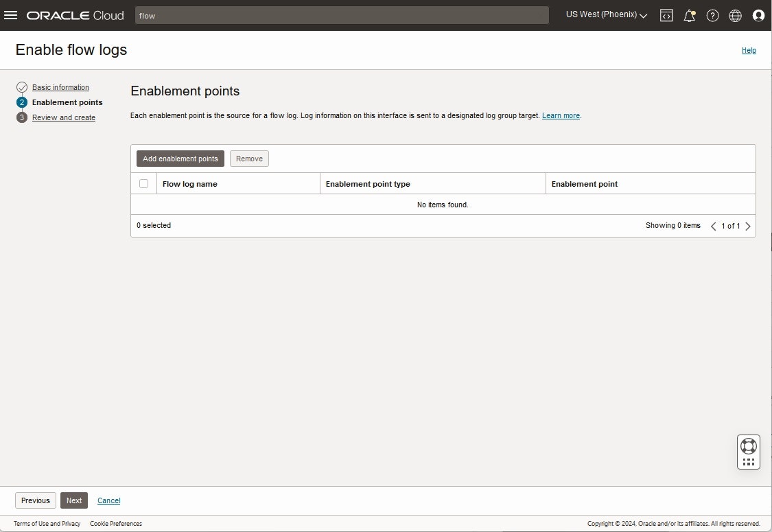Open the Learn more link

click(561, 116)
